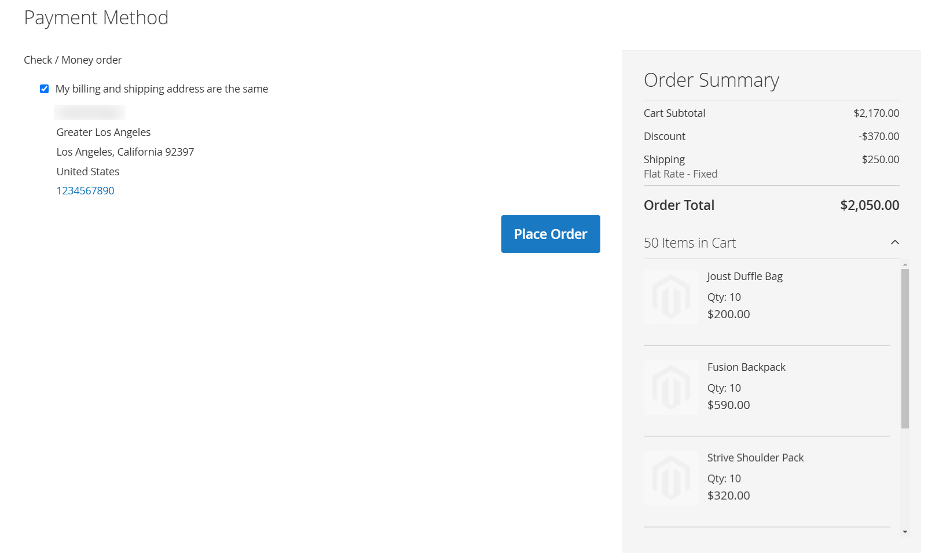Click the Fusion Backpack placeholder image
The width and height of the screenshot is (928, 560).
pos(671,388)
